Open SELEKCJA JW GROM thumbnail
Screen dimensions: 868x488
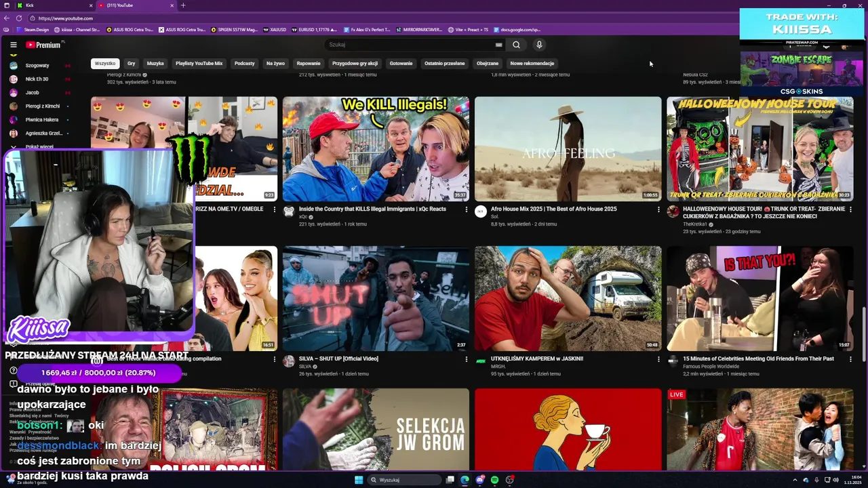click(376, 429)
